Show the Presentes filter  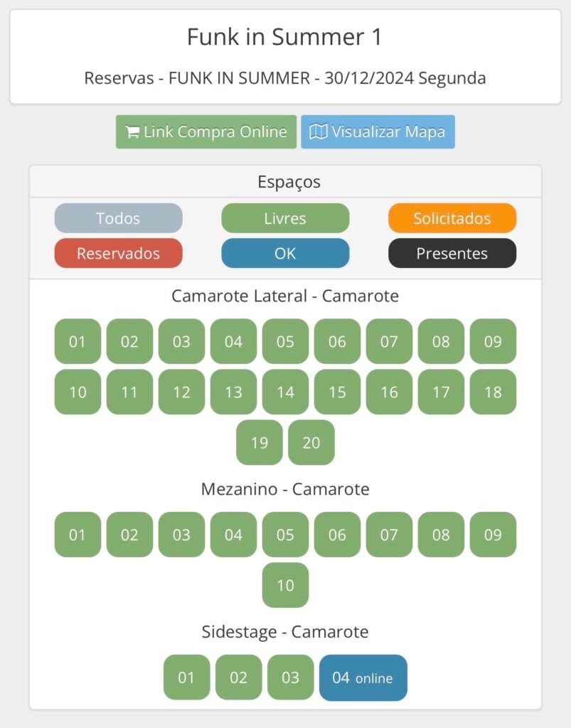pyautogui.click(x=452, y=253)
